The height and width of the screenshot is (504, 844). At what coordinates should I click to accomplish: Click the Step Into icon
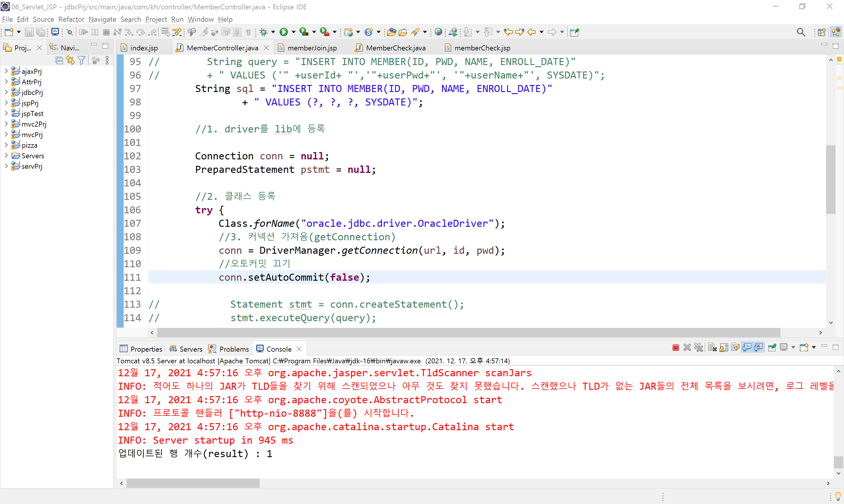click(x=129, y=32)
